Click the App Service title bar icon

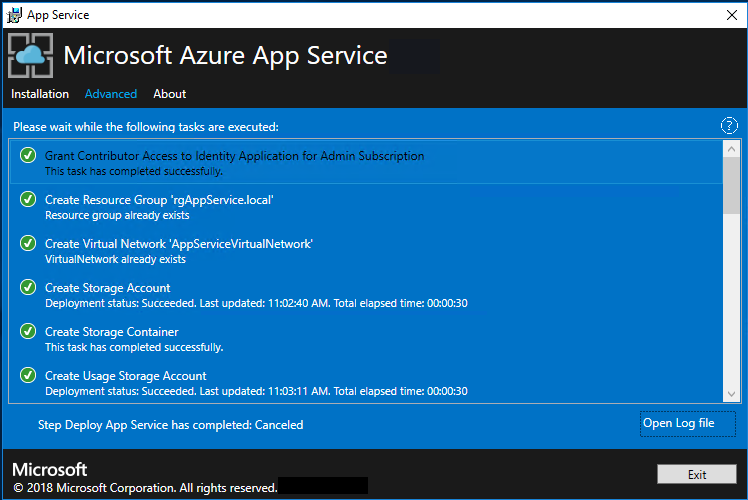click(14, 15)
